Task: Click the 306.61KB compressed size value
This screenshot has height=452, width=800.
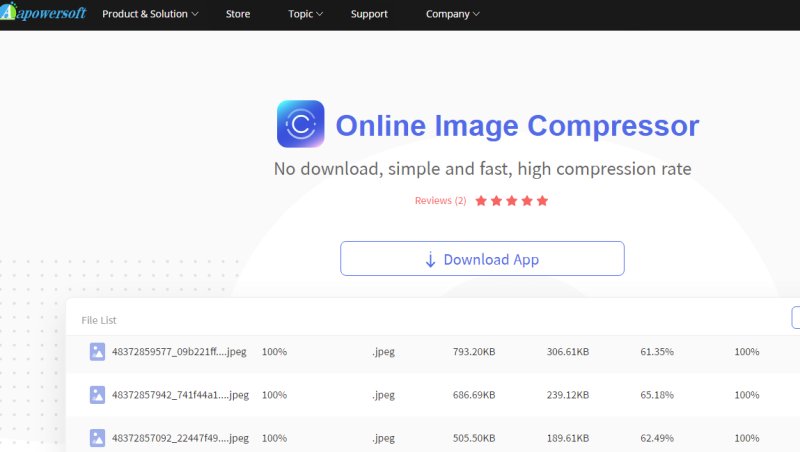Action: click(568, 351)
